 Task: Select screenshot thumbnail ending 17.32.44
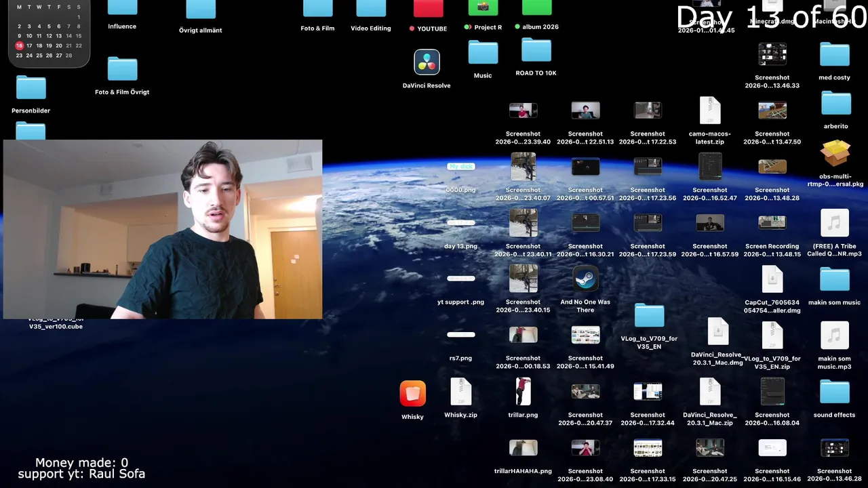[648, 392]
